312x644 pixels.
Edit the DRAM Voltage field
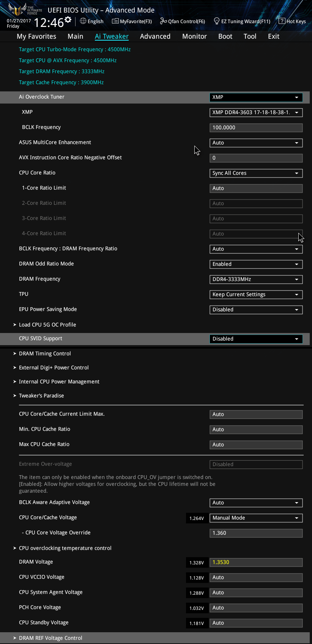(x=256, y=562)
